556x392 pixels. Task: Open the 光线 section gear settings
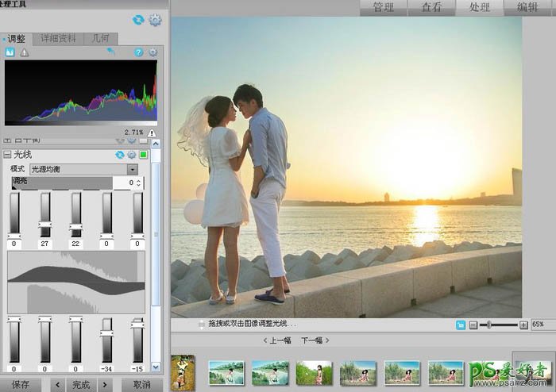pos(132,155)
